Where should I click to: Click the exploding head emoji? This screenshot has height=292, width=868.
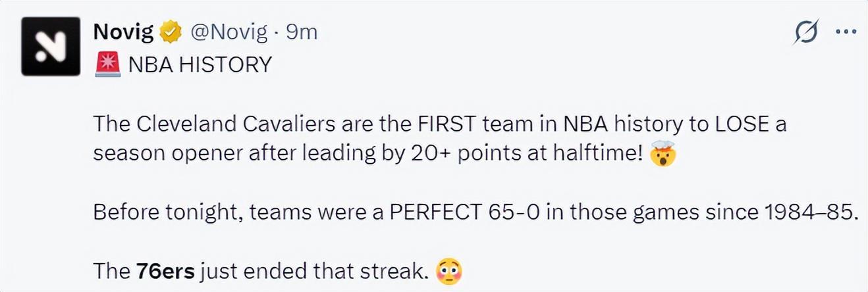tap(662, 153)
